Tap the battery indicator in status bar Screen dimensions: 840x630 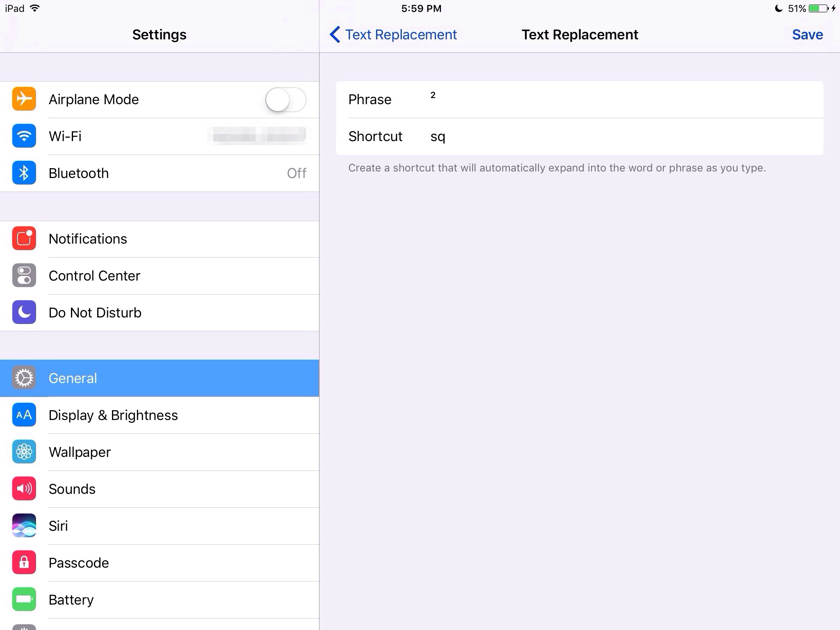click(x=818, y=8)
